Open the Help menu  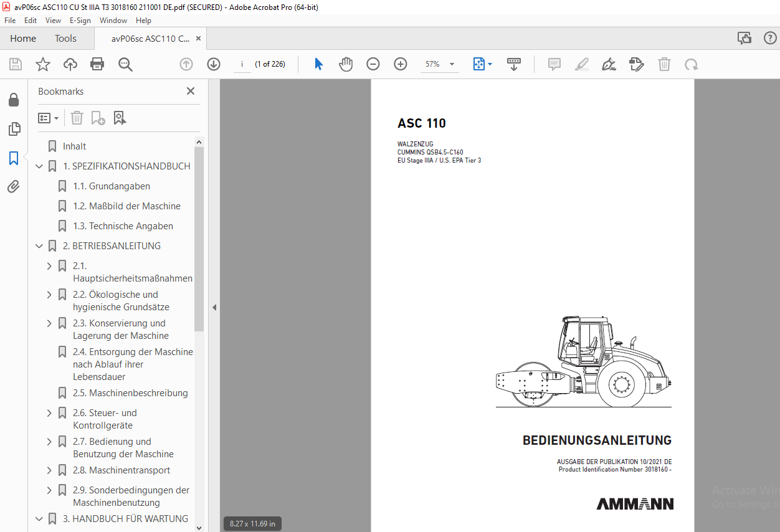pos(143,21)
